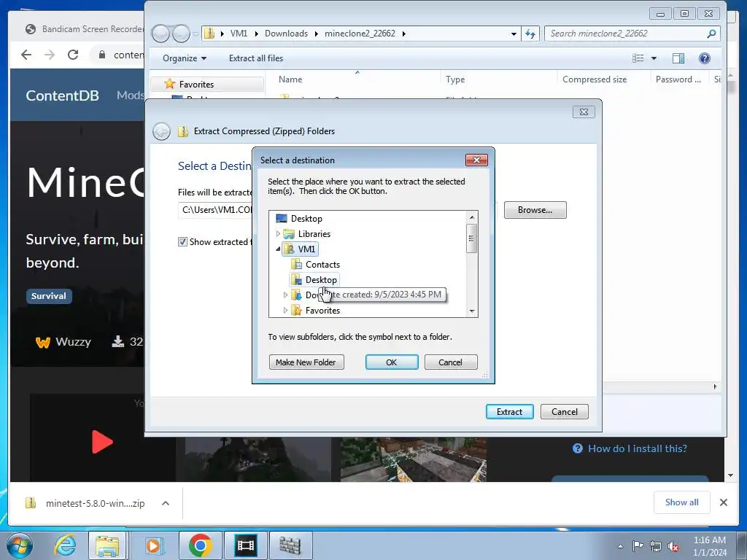Sort by Type column header

click(455, 79)
